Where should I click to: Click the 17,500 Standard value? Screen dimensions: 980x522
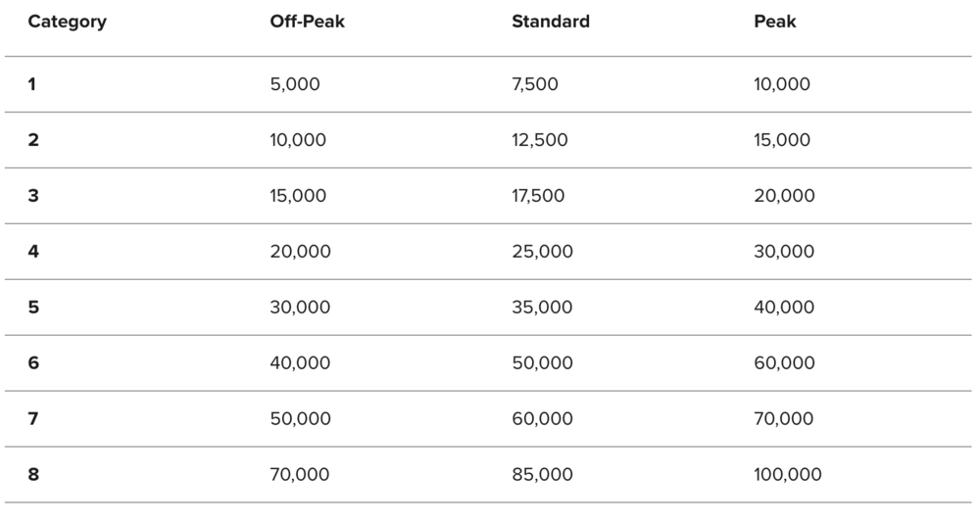(538, 196)
